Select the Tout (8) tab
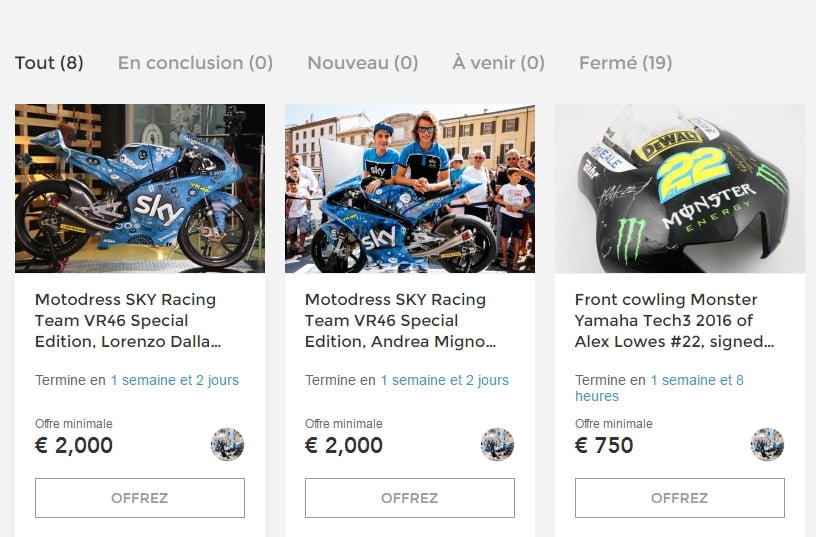816x537 pixels. coord(49,63)
